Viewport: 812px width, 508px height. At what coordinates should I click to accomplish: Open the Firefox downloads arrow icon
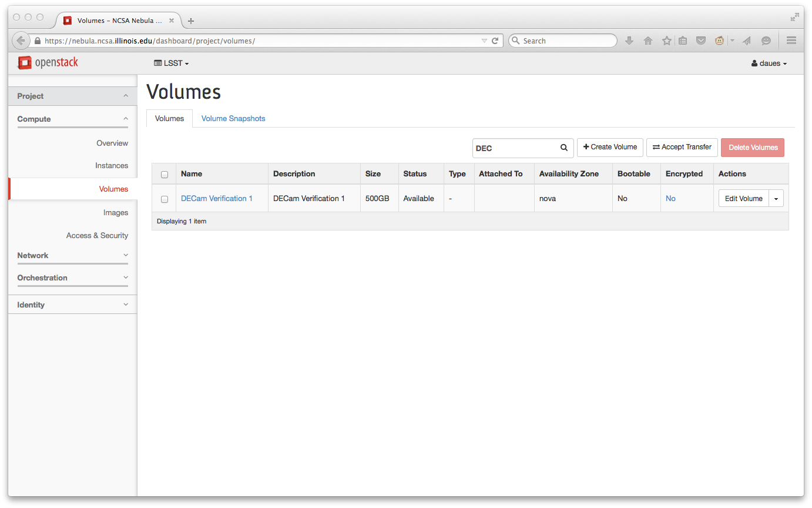[x=629, y=41]
